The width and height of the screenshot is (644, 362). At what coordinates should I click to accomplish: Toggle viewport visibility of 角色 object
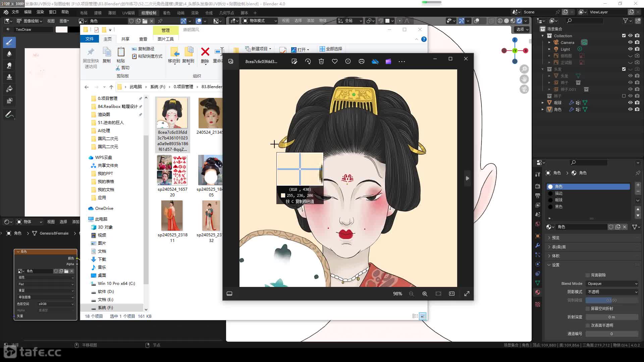tap(630, 110)
